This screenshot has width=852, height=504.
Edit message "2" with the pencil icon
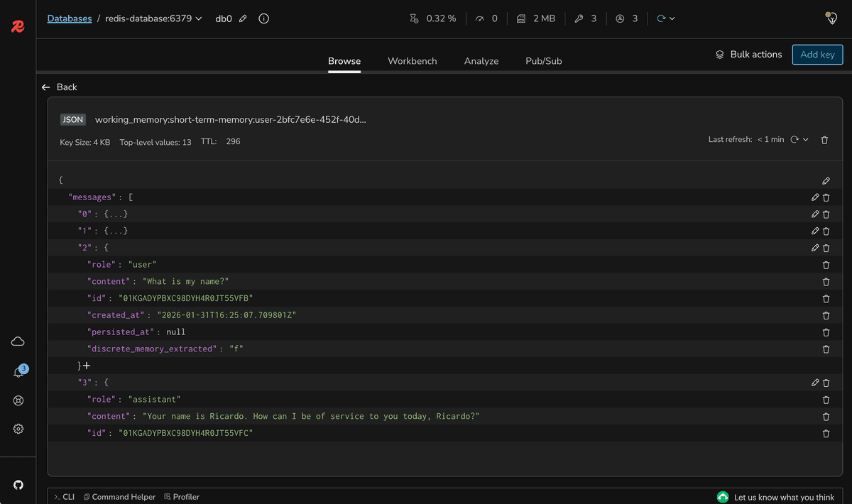click(815, 248)
